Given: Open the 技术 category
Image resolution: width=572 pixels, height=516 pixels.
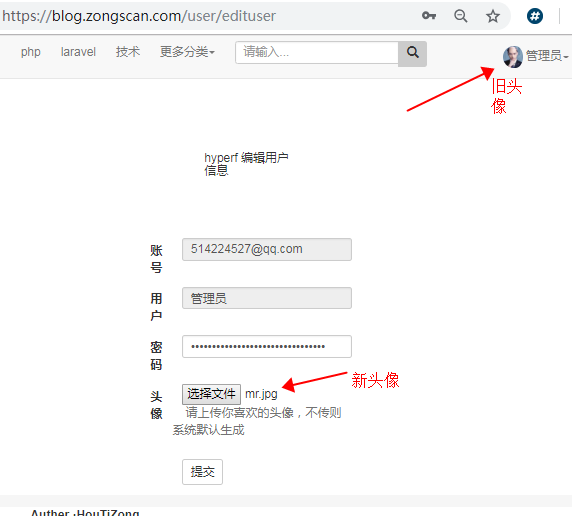Looking at the screenshot, I should coord(128,52).
